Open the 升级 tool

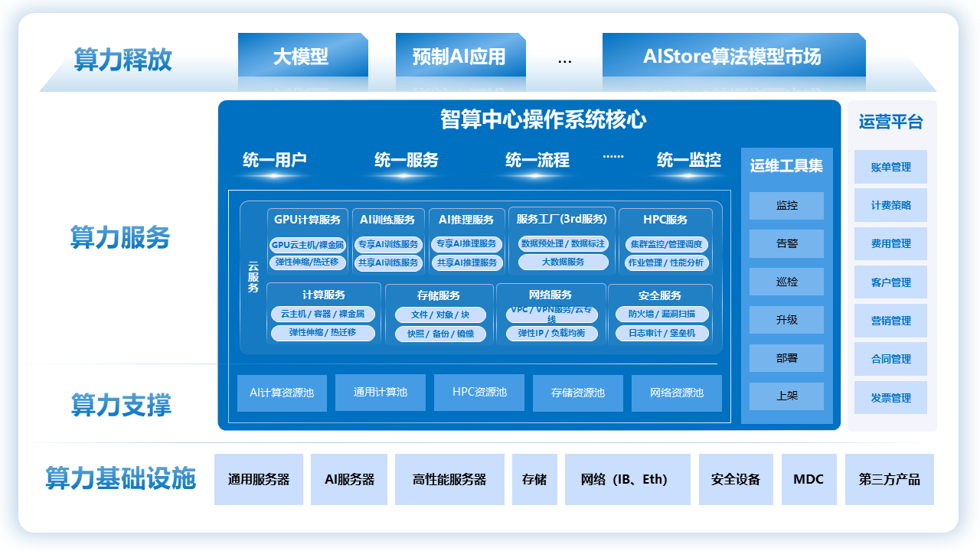coord(786,319)
